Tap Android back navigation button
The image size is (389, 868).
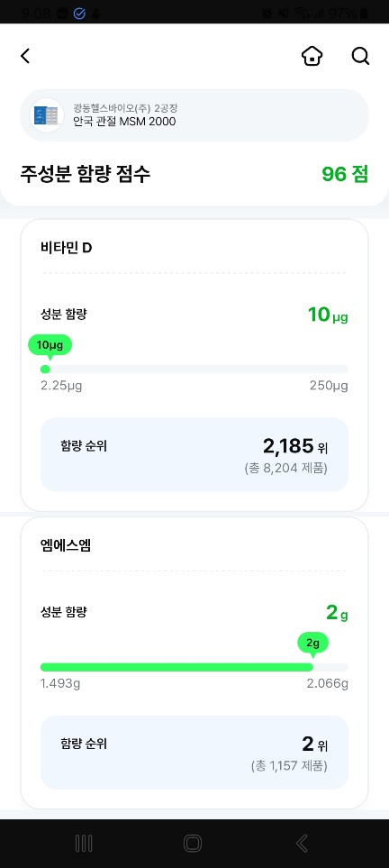[x=302, y=843]
